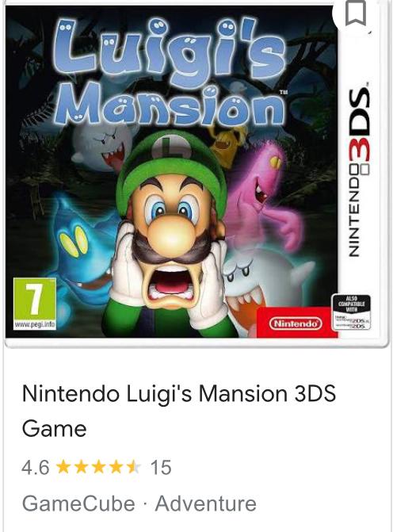Click the green L emblem on Luigi's cap
This screenshot has height=532, width=393.
(175, 148)
